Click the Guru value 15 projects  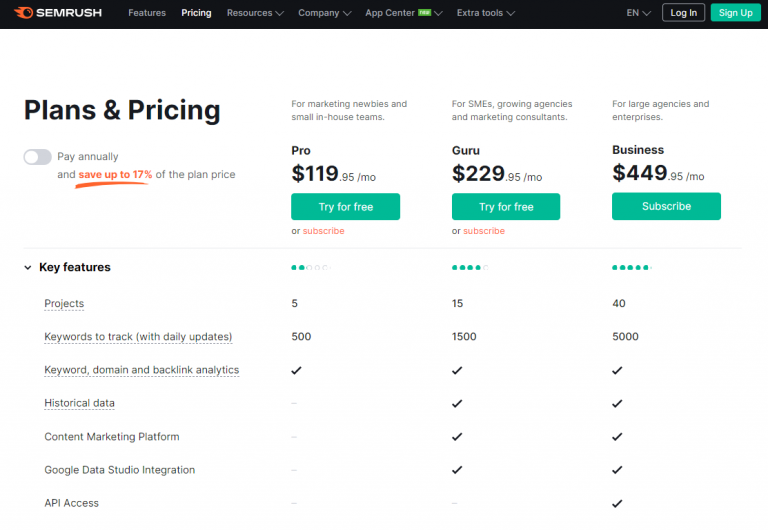(x=457, y=303)
